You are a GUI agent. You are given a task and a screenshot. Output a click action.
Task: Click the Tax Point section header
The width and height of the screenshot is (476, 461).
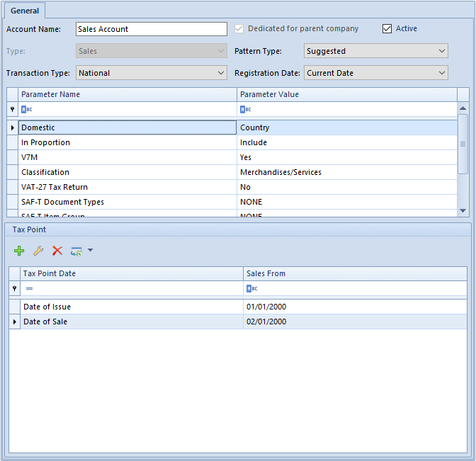238,229
